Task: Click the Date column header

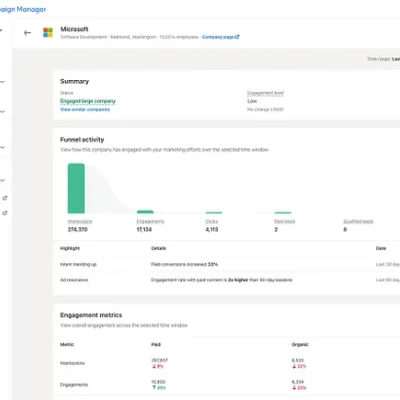Action: coord(381,248)
